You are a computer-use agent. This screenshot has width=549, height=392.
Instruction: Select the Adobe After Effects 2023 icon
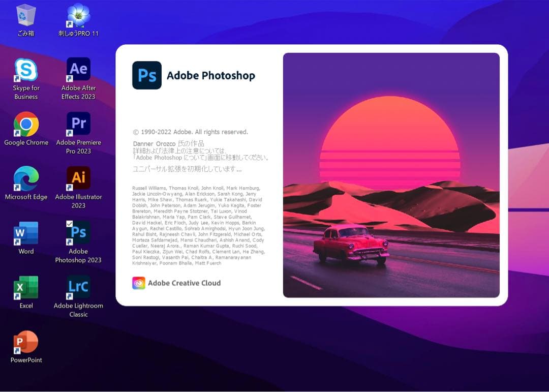click(x=78, y=70)
